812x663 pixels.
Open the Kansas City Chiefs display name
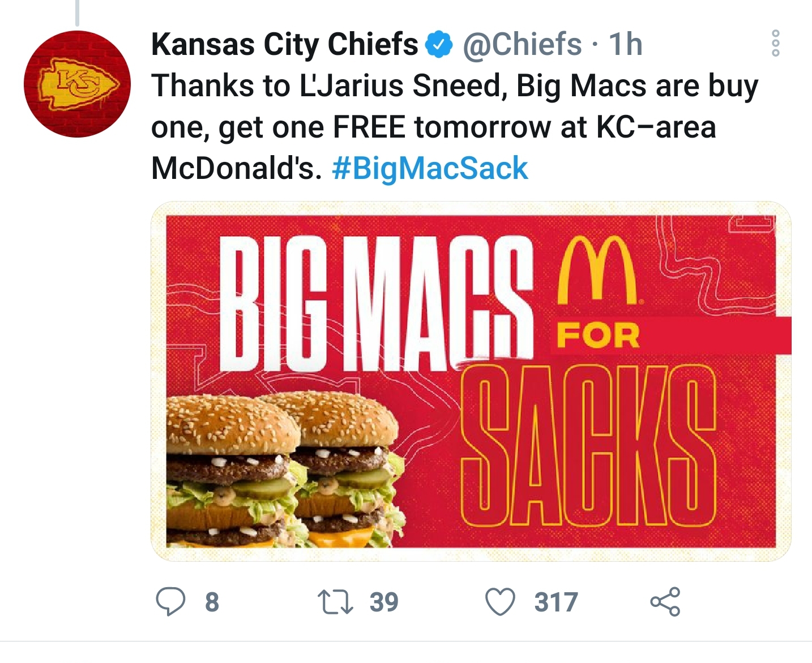coord(285,44)
